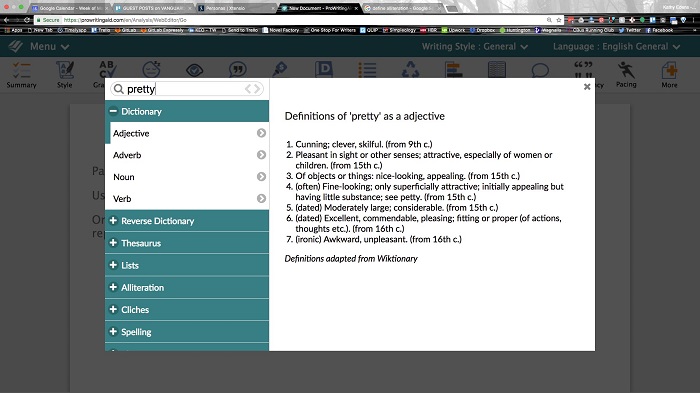Open the Summary report icon
This screenshot has width=700, height=393.
21,75
